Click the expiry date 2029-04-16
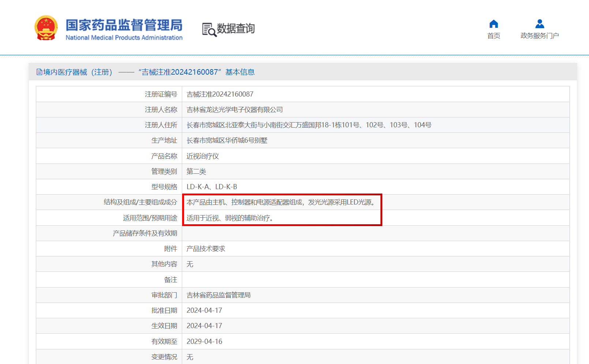 [205, 341]
